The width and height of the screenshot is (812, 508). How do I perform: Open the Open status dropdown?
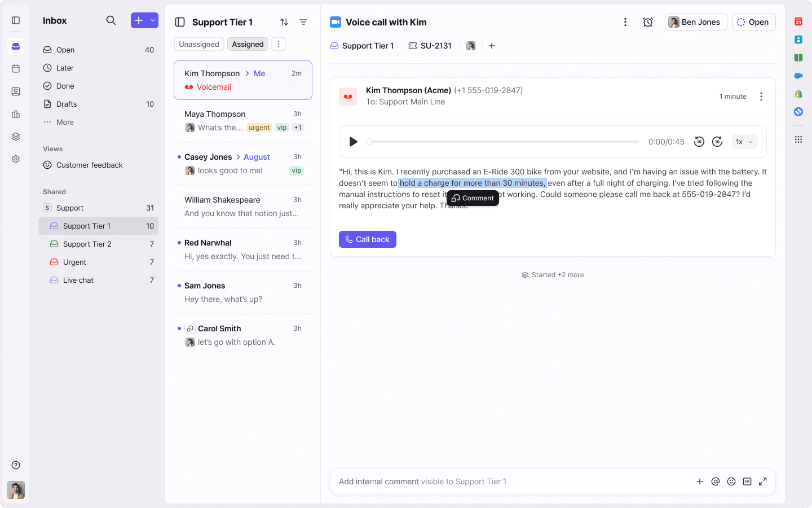pyautogui.click(x=753, y=21)
